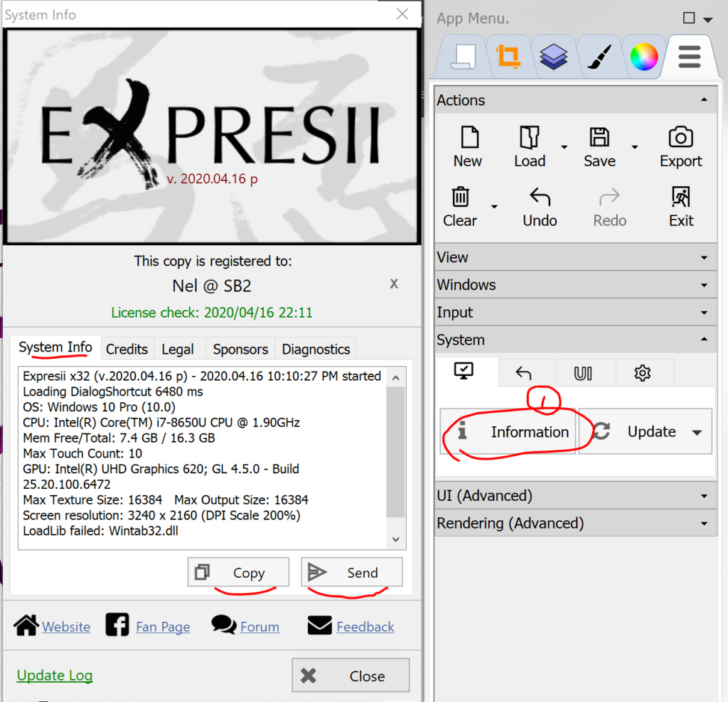728x702 pixels.
Task: Click the Load action
Action: [529, 146]
